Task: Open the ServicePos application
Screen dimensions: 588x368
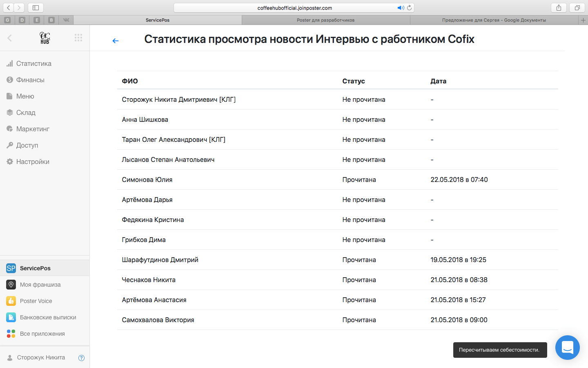Action: click(35, 268)
